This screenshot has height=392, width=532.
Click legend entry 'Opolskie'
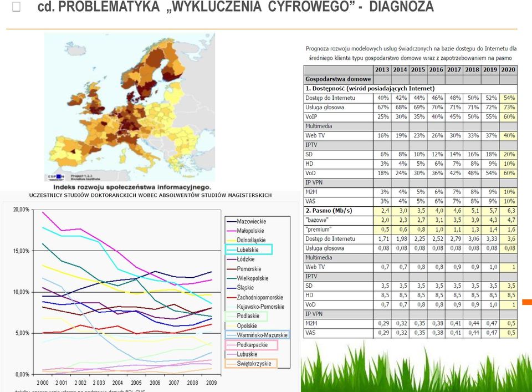pyautogui.click(x=247, y=326)
